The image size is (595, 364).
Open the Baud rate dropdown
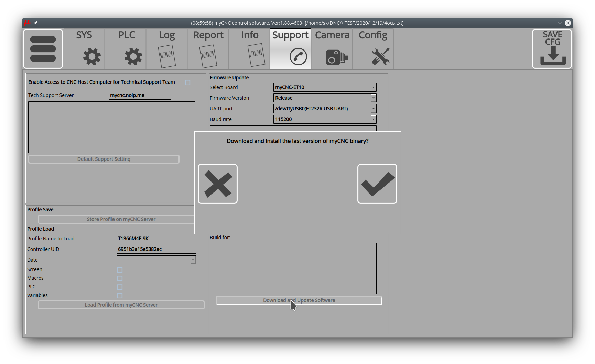pos(325,119)
